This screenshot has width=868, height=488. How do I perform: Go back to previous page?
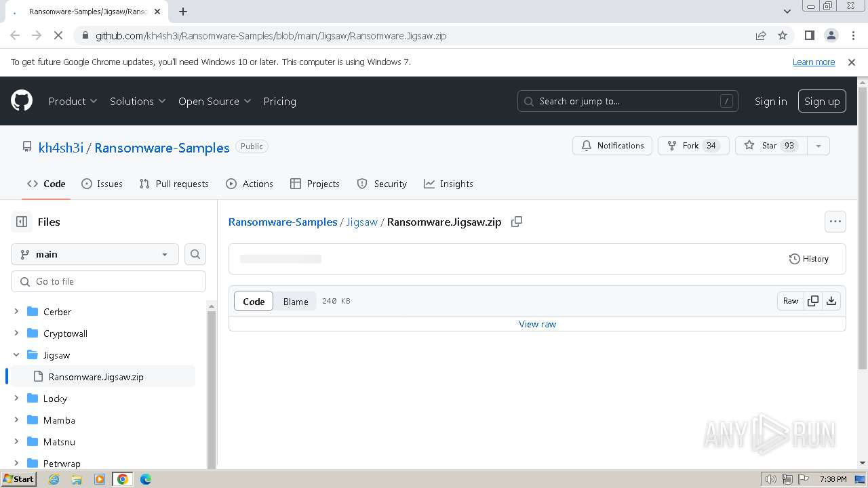click(x=15, y=35)
